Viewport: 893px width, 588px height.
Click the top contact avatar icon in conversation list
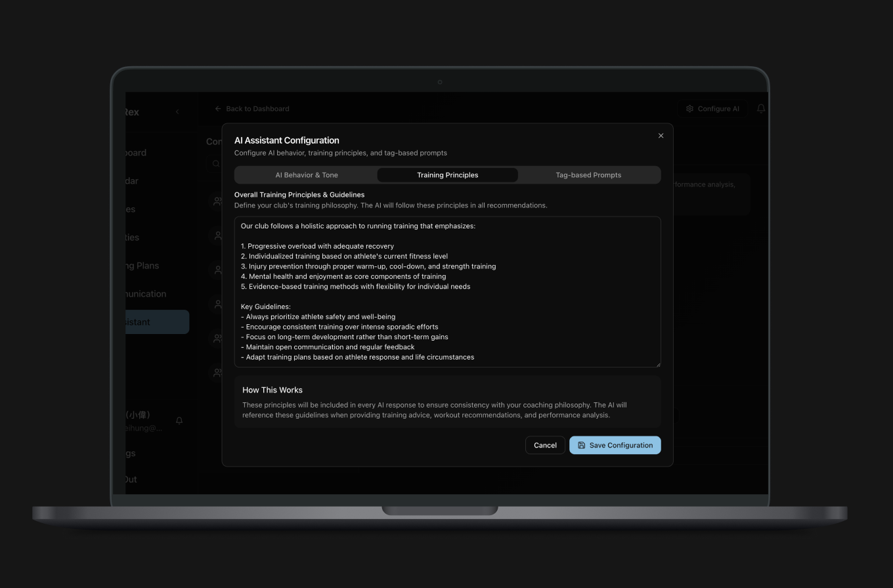click(217, 201)
